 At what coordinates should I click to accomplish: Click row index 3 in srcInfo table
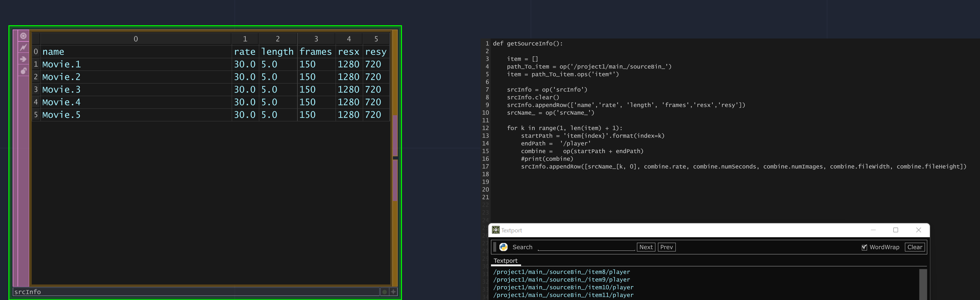[x=36, y=89]
